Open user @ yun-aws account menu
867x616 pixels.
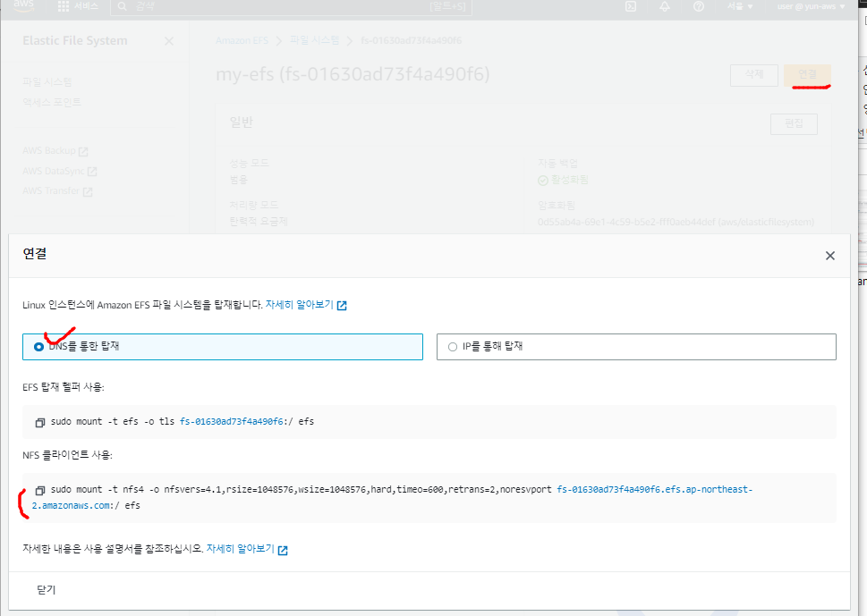812,6
